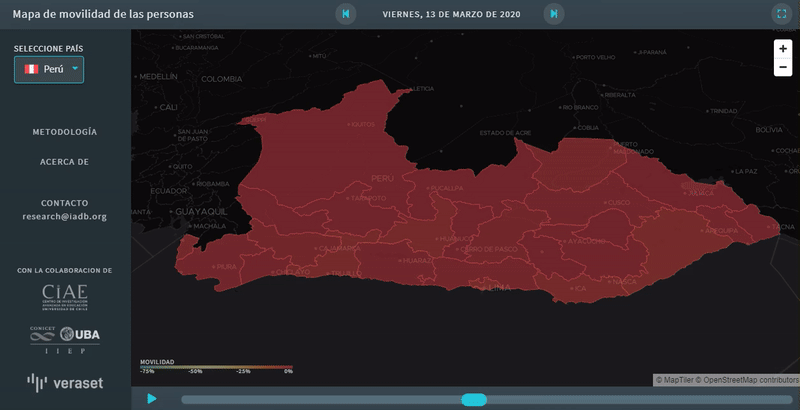Click the CONICET UBA IIEP logo

pyautogui.click(x=64, y=339)
